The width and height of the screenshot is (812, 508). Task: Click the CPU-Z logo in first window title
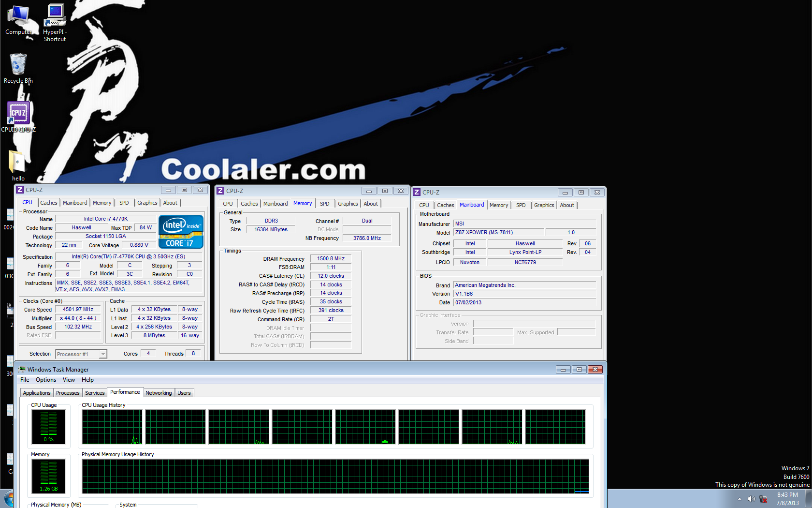[20, 190]
